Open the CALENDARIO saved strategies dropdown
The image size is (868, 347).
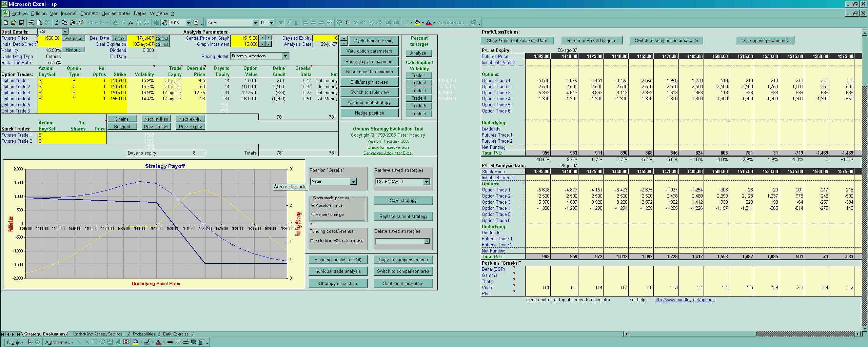tap(427, 182)
